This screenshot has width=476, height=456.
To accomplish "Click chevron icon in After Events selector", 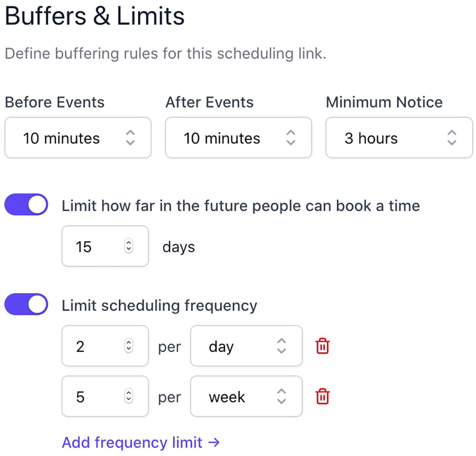I will click(x=290, y=138).
